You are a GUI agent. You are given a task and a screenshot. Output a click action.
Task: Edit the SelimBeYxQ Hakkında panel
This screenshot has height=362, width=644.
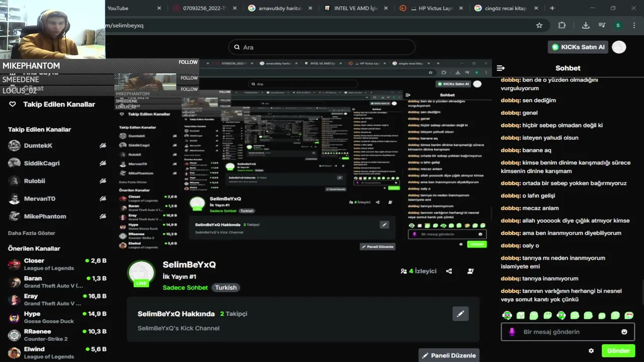click(460, 314)
